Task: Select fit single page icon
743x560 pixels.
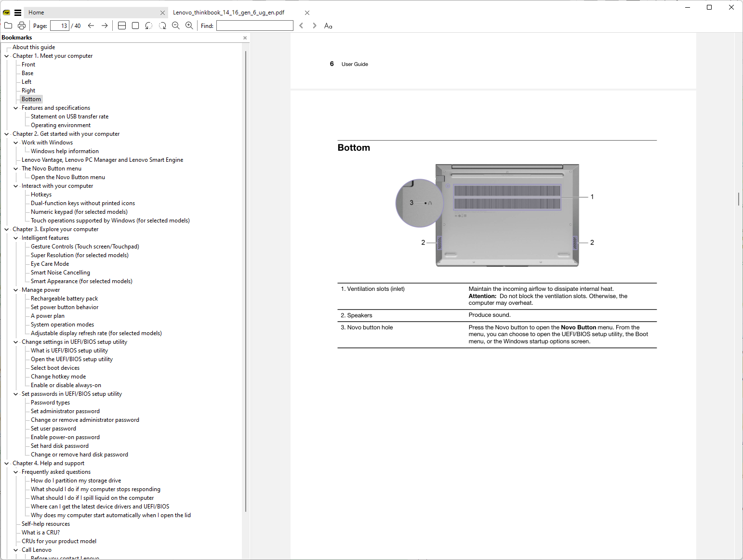Action: point(135,26)
